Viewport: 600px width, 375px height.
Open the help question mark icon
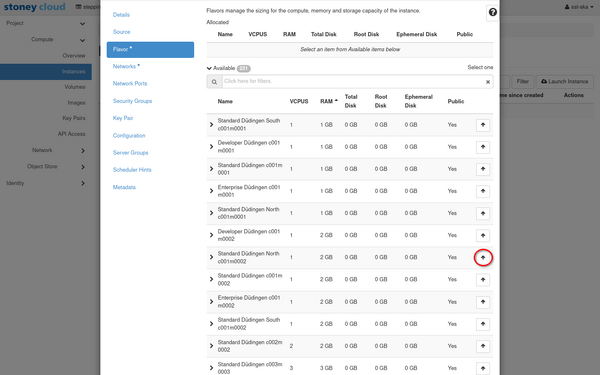492,13
